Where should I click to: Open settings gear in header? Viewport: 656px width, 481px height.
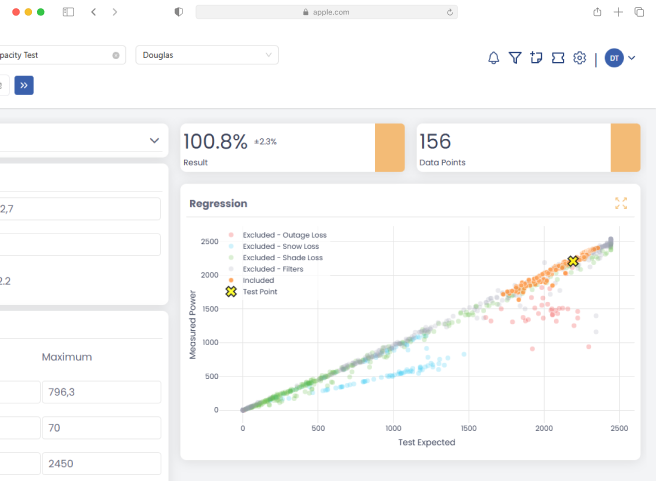point(579,58)
